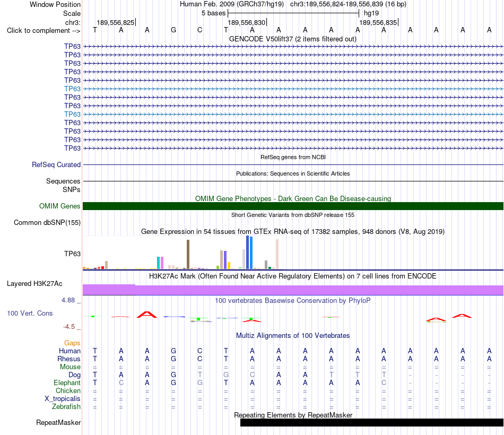Click the largest red A in the PhyloP logo
Image resolution: width=504 pixels, height=435 pixels.
click(147, 315)
